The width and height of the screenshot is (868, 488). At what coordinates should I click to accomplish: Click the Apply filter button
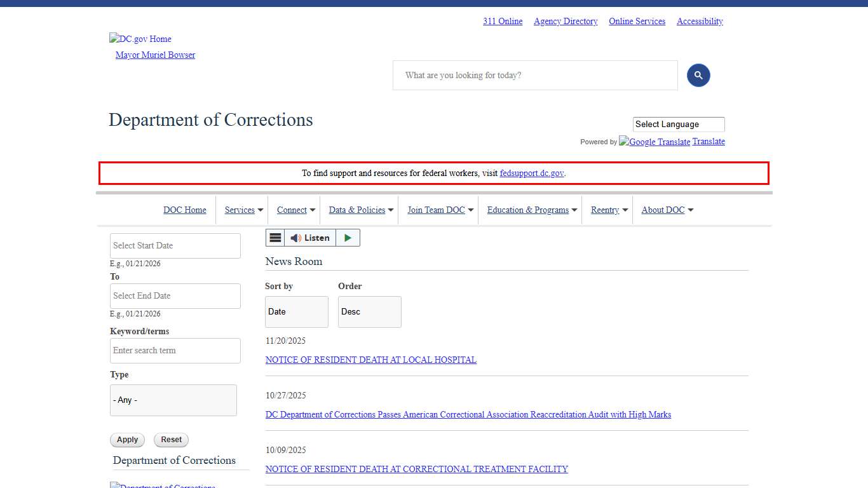(127, 440)
